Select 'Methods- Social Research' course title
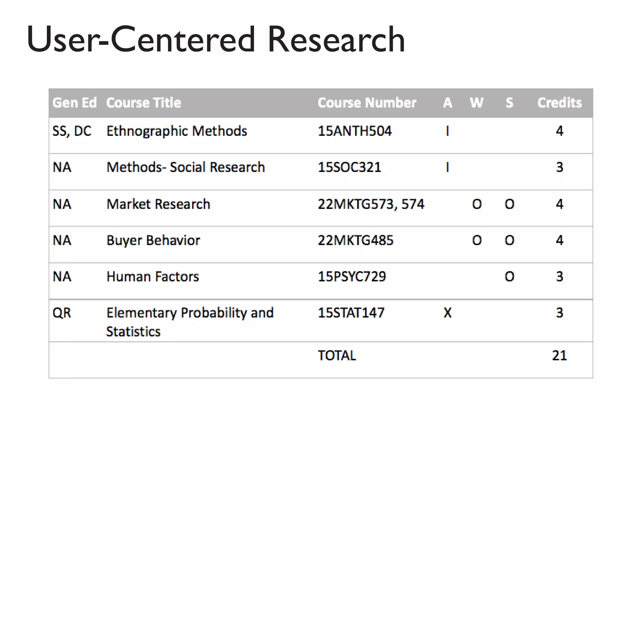Image resolution: width=644 pixels, height=644 pixels. [x=186, y=167]
